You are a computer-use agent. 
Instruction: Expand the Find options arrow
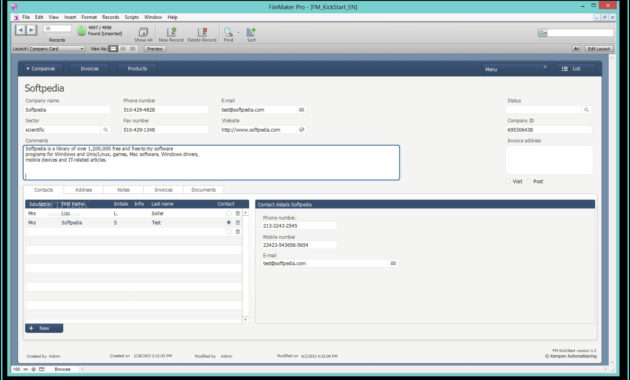[238, 32]
